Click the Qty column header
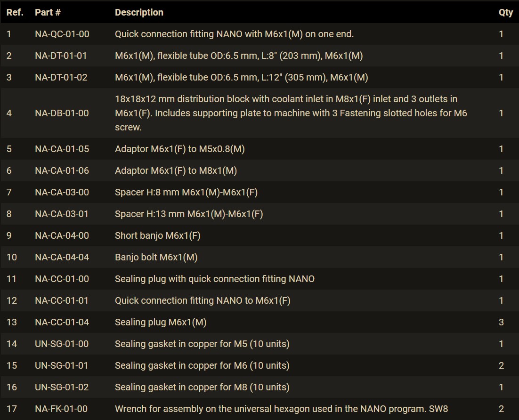 tap(506, 13)
